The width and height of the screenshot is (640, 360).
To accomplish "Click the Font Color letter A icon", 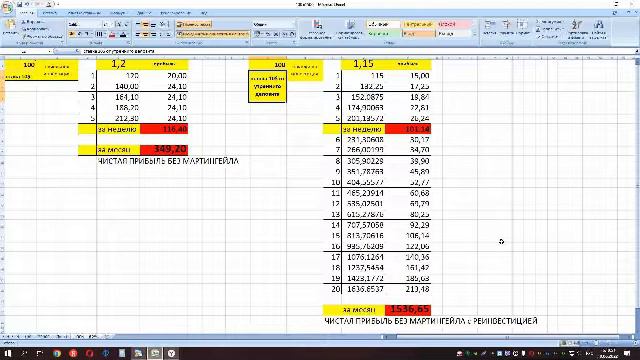I will click(123, 35).
